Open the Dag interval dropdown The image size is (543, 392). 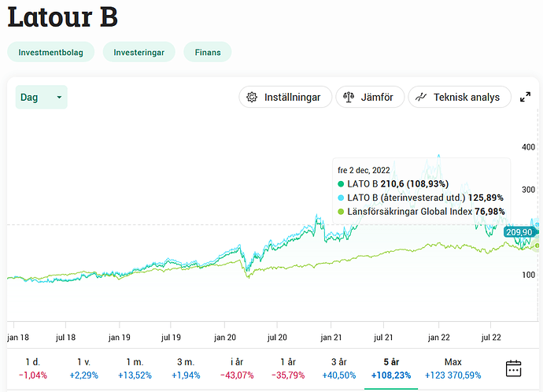tap(41, 97)
